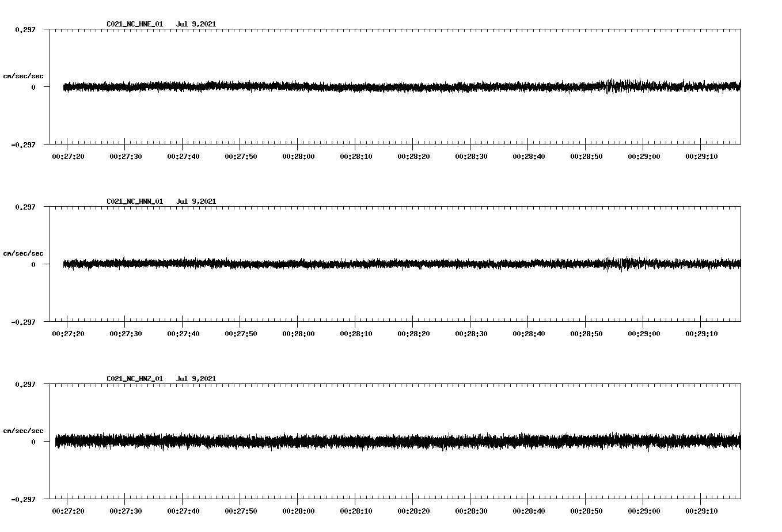The width and height of the screenshot is (782, 532).
Task: Click the Jul 9,2021 date on top plot
Action: [197, 24]
